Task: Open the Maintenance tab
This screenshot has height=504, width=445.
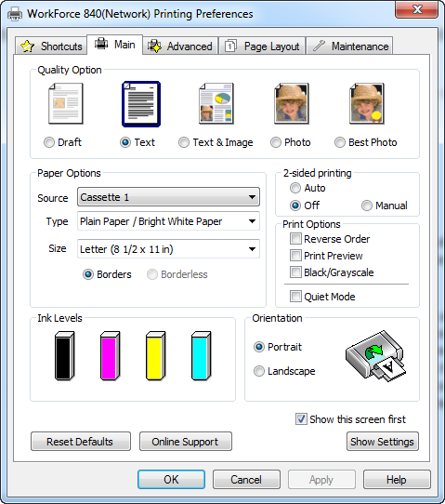Action: coord(349,46)
